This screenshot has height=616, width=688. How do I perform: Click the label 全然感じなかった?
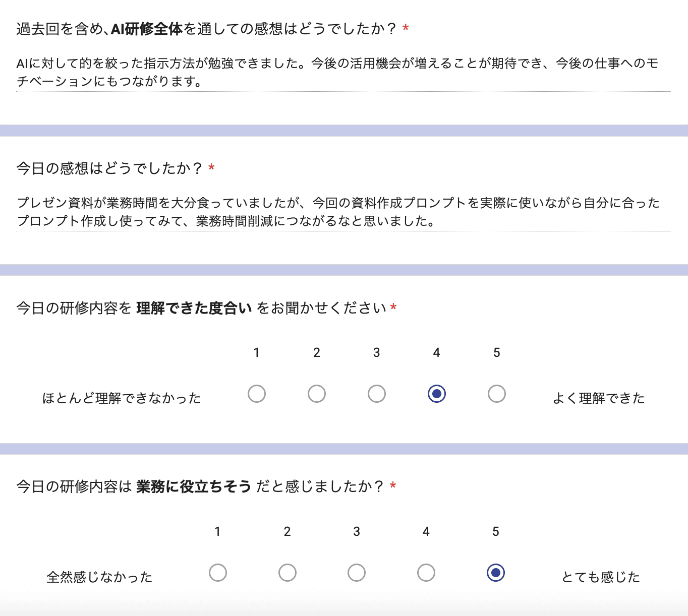[x=100, y=577]
